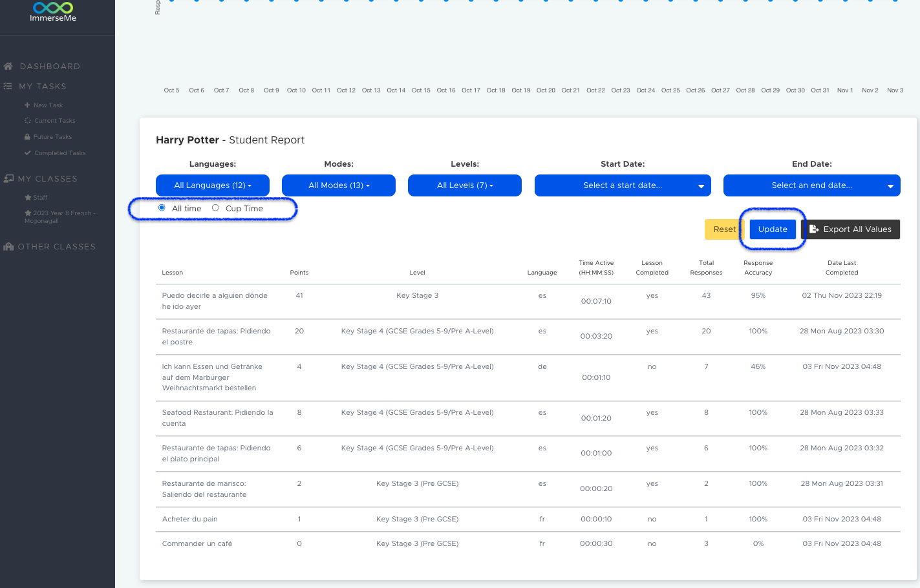Click the 95% response accuracy value
This screenshot has width=920, height=588.
[x=758, y=295]
